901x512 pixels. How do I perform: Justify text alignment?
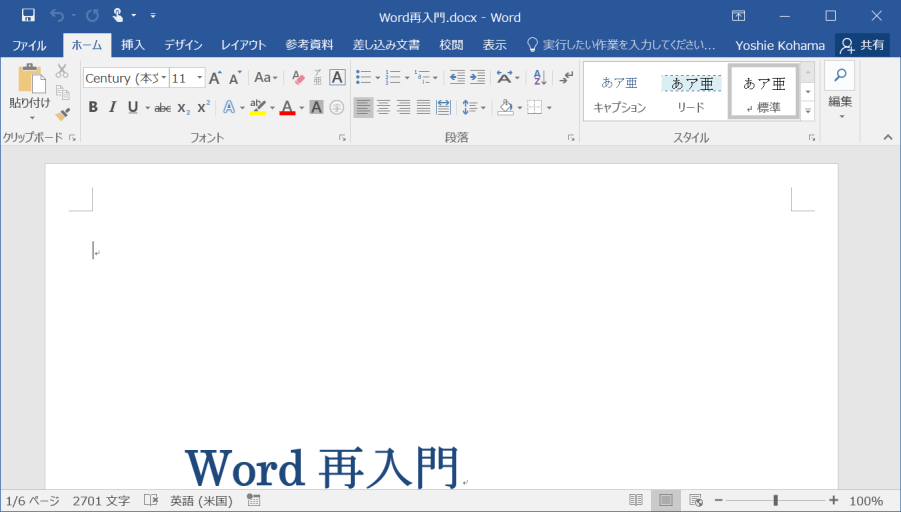pyautogui.click(x=423, y=107)
